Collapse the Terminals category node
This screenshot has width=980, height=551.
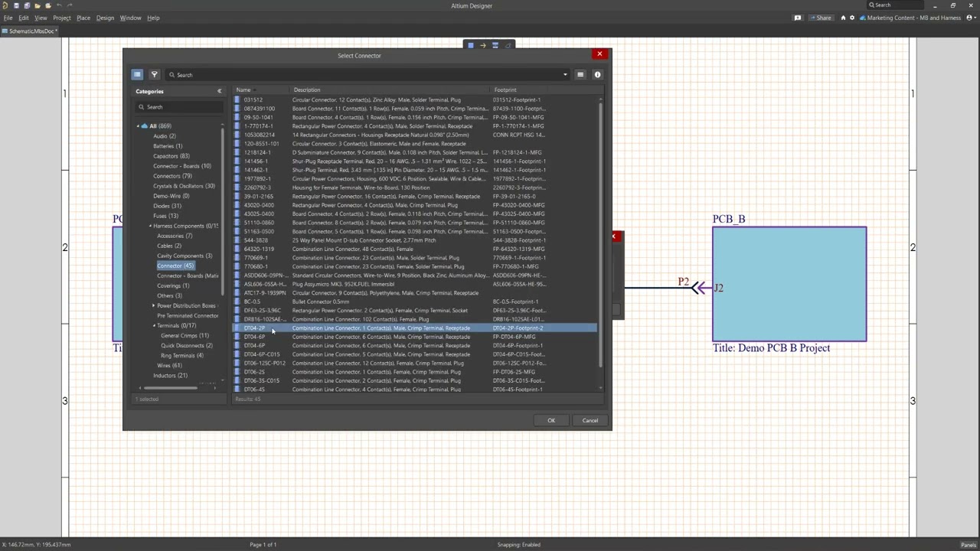(153, 325)
